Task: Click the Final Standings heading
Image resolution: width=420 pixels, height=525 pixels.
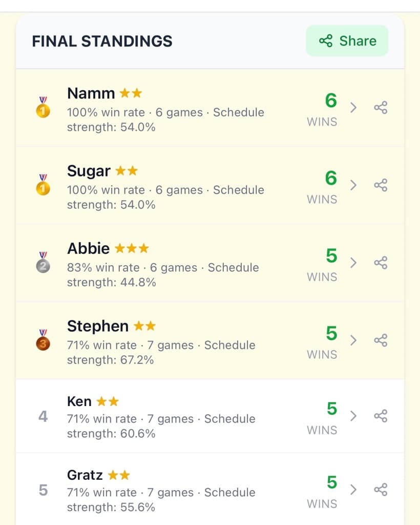Action: pos(102,41)
